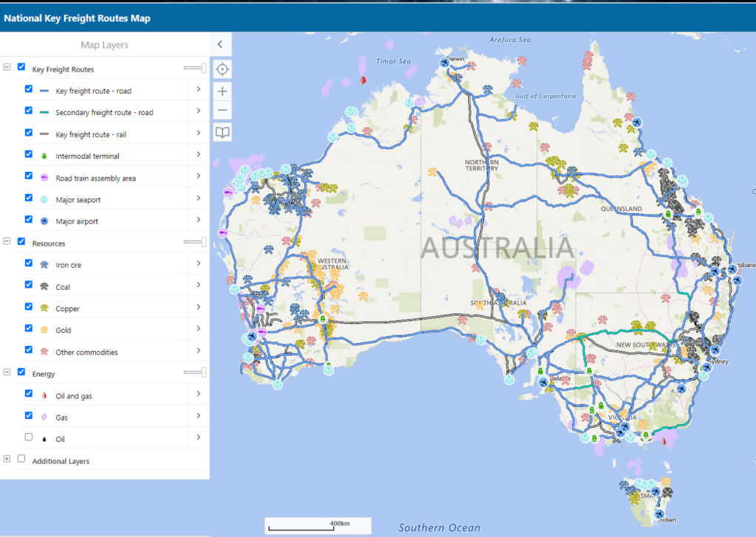Click the Major airport layer symbol
Image resolution: width=756 pixels, height=537 pixels.
pyautogui.click(x=44, y=221)
